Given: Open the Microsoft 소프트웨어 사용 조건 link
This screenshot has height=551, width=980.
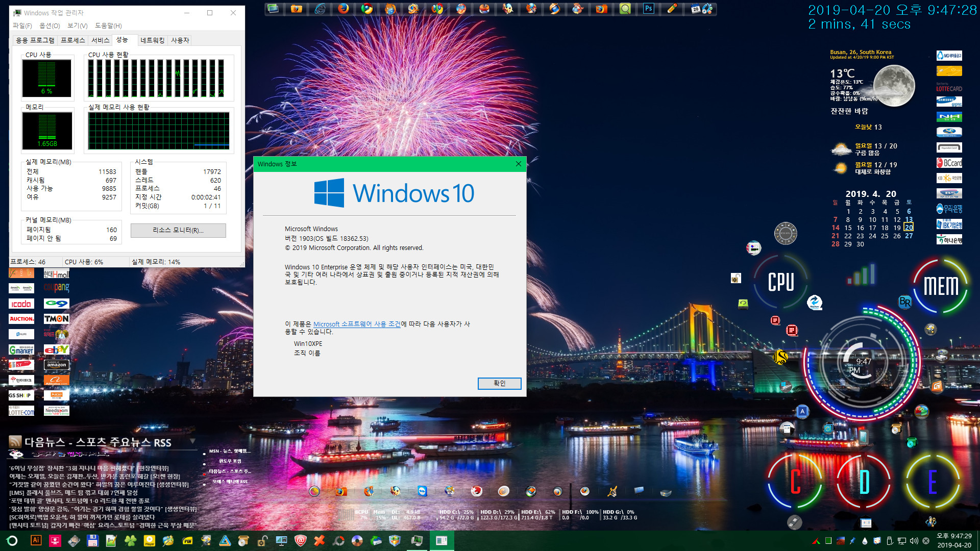Looking at the screenshot, I should coord(357,324).
